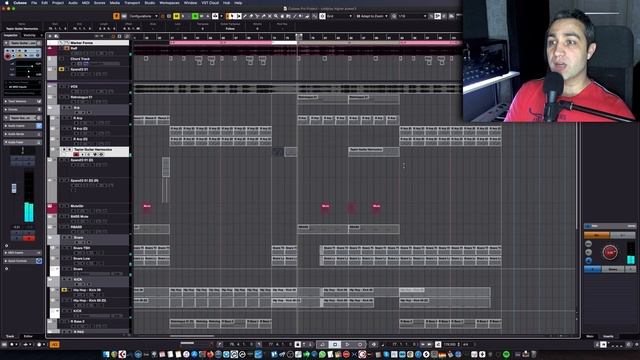Mute the Retrologue 01 track

(x=62, y=97)
